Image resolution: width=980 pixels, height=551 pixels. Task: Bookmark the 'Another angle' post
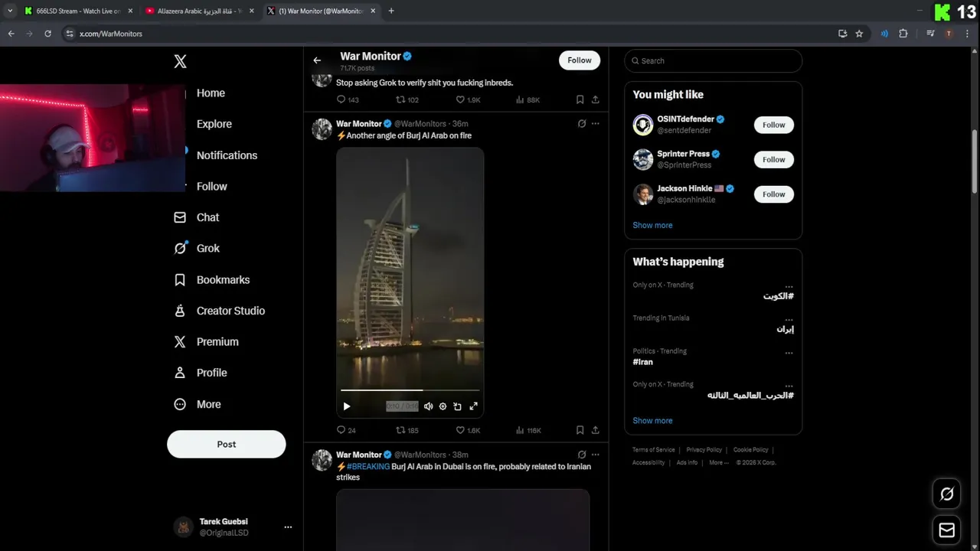click(x=580, y=430)
